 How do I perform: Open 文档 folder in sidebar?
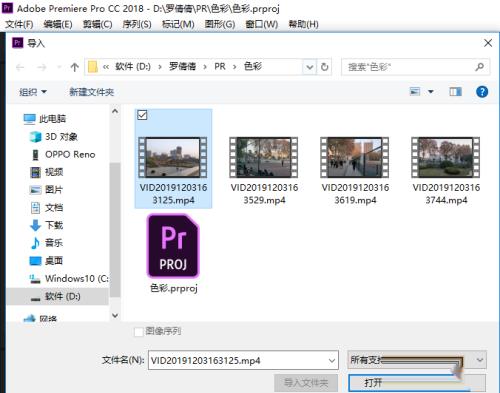tap(47, 208)
